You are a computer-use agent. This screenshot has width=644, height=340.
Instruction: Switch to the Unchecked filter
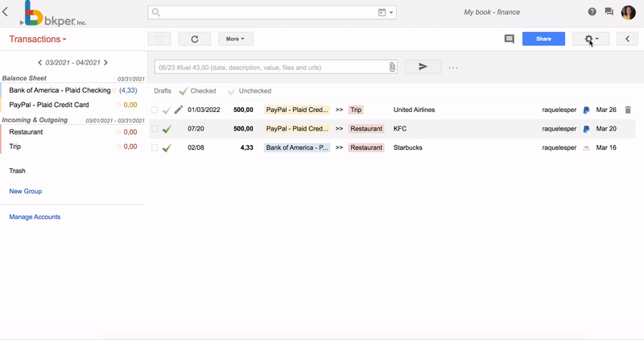pyautogui.click(x=250, y=91)
